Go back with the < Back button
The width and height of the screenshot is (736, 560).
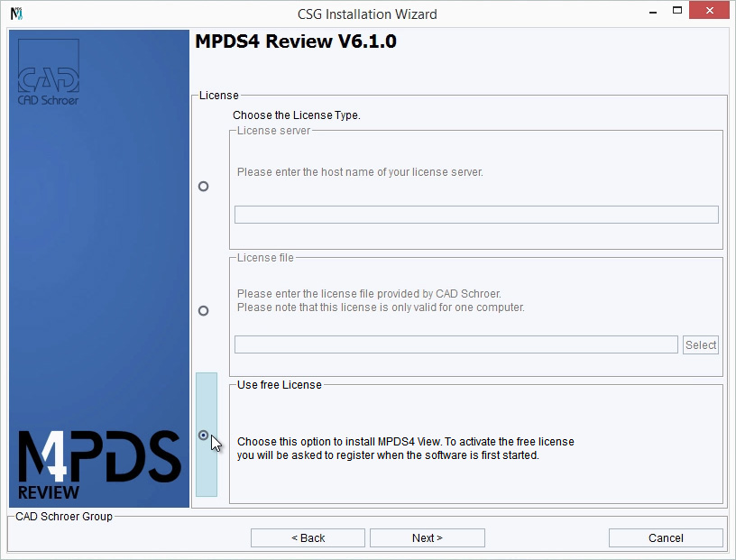308,538
